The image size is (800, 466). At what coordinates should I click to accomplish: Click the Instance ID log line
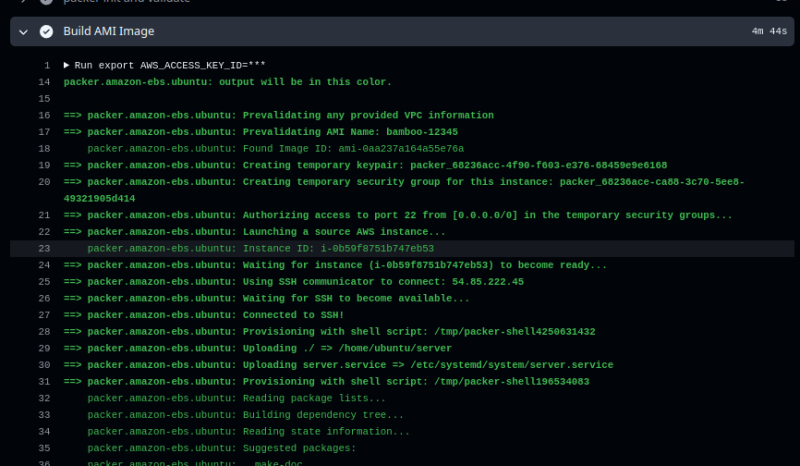pyautogui.click(x=260, y=249)
